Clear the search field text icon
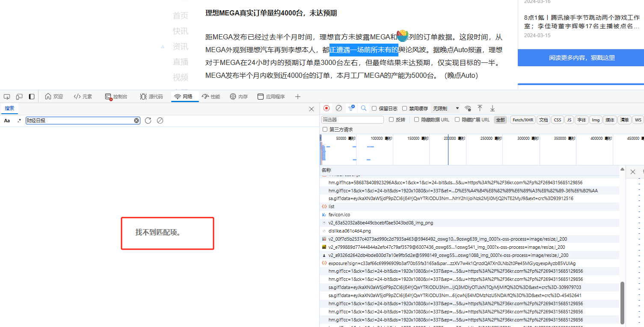Screen dimensions: 644x327 pos(137,121)
